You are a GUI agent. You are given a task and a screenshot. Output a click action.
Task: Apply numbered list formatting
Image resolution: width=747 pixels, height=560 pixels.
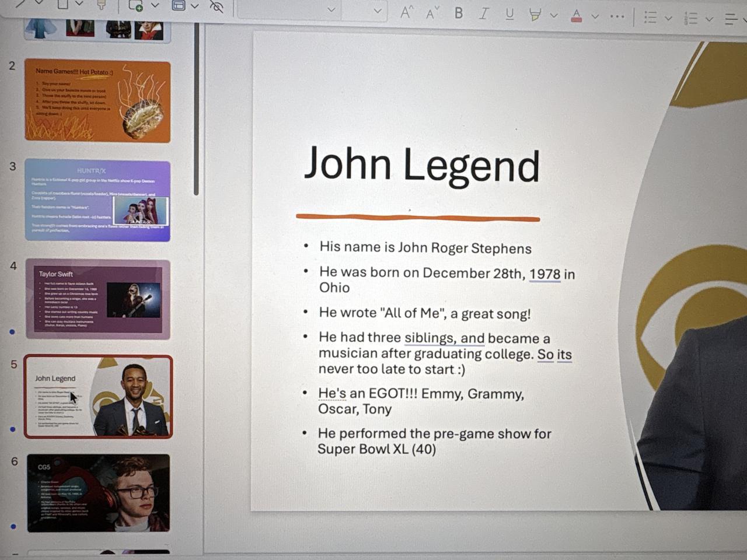click(x=691, y=19)
